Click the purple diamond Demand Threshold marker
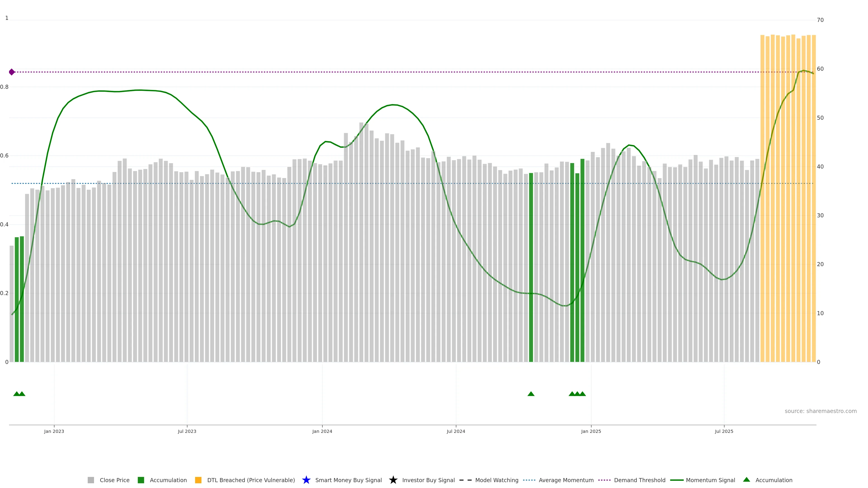The height and width of the screenshot is (488, 868). tap(12, 72)
